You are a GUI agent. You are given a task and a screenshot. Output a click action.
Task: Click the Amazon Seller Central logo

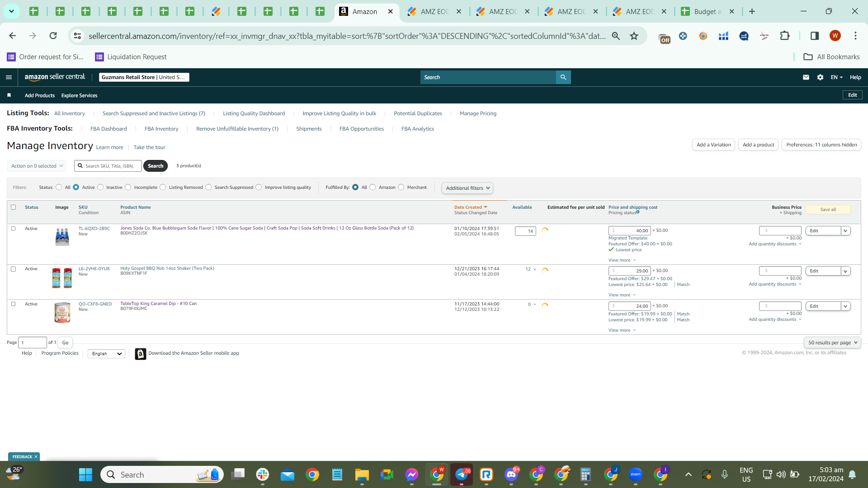click(55, 77)
